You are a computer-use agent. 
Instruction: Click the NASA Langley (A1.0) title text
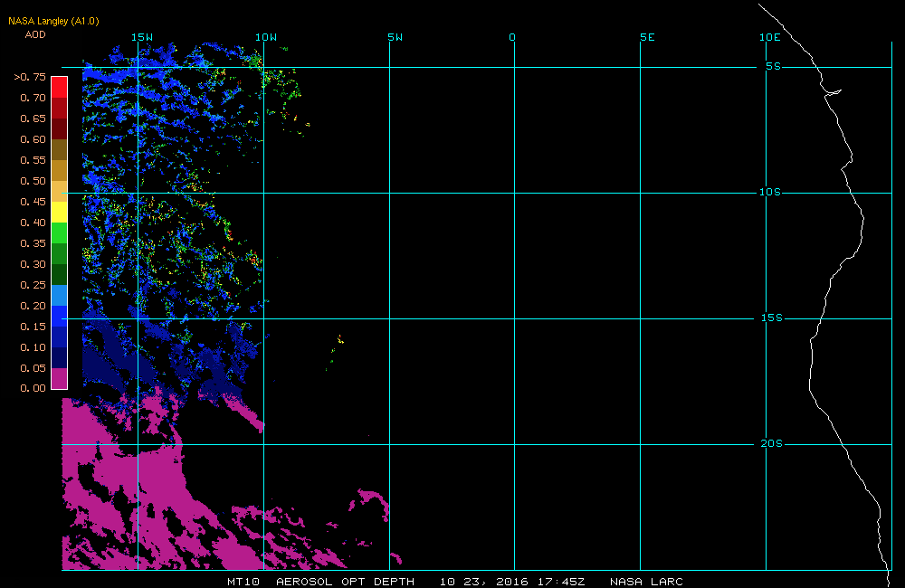pos(53,21)
